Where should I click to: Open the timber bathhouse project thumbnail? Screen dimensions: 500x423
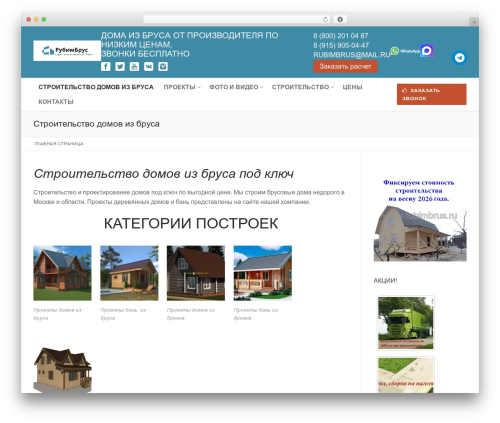(129, 273)
